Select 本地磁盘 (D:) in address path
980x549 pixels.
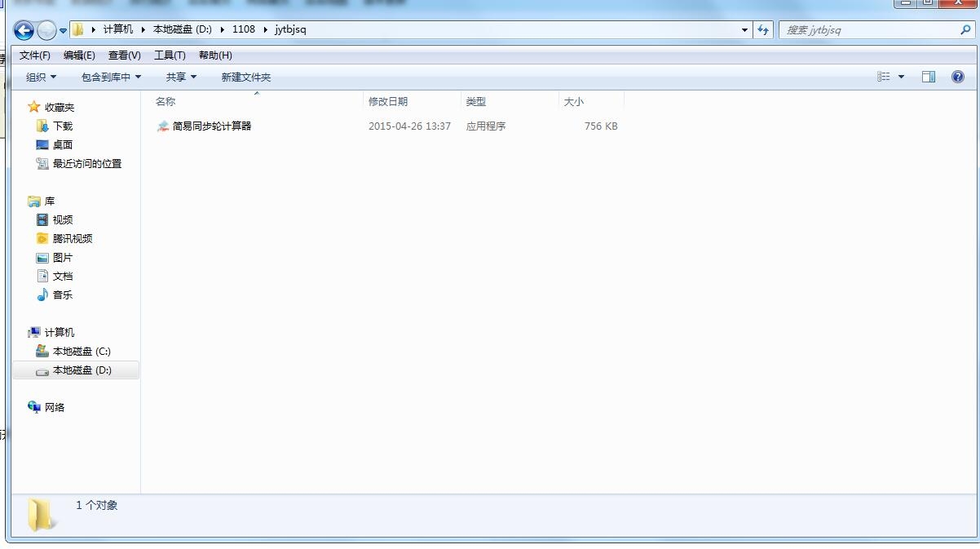pos(182,29)
